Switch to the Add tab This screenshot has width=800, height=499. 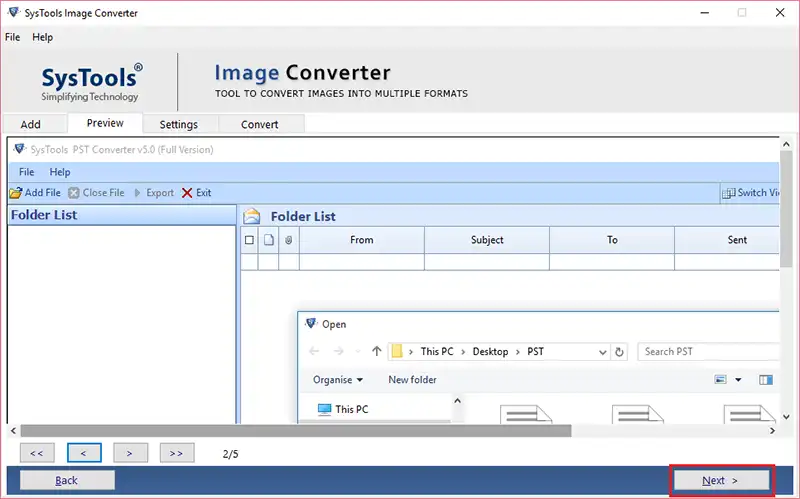tap(31, 124)
